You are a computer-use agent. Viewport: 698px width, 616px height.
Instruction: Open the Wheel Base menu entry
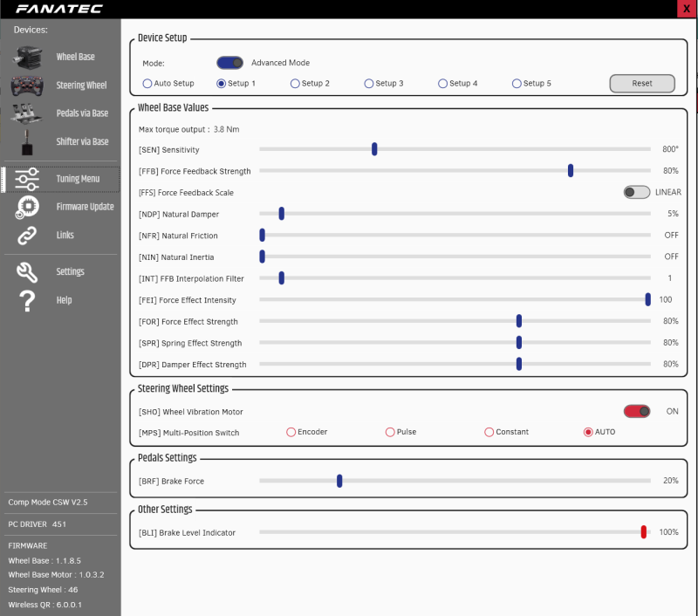coord(75,57)
